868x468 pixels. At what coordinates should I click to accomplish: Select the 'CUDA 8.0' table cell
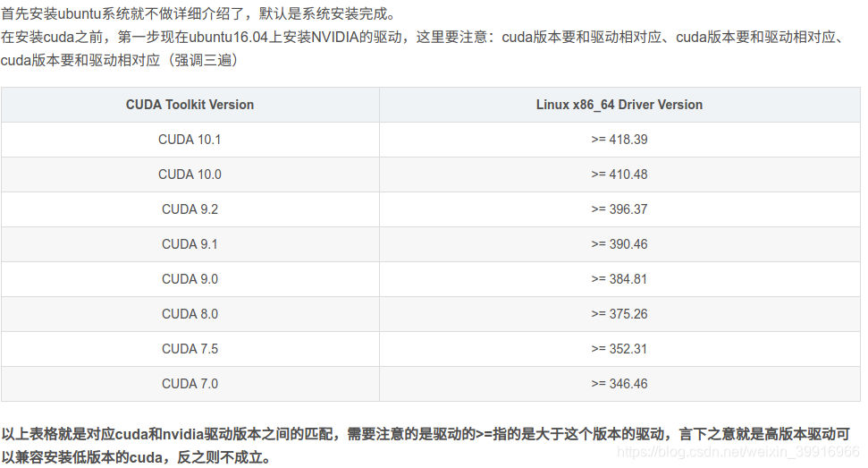pos(190,314)
